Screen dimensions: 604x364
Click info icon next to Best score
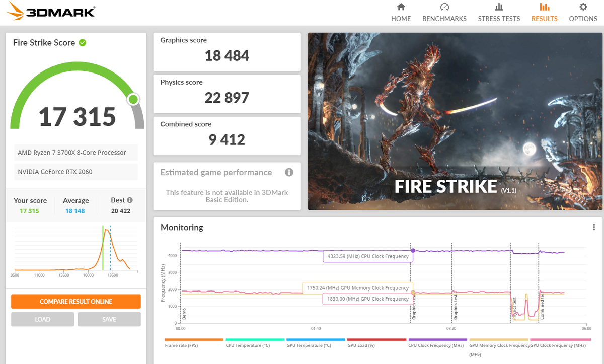click(130, 200)
